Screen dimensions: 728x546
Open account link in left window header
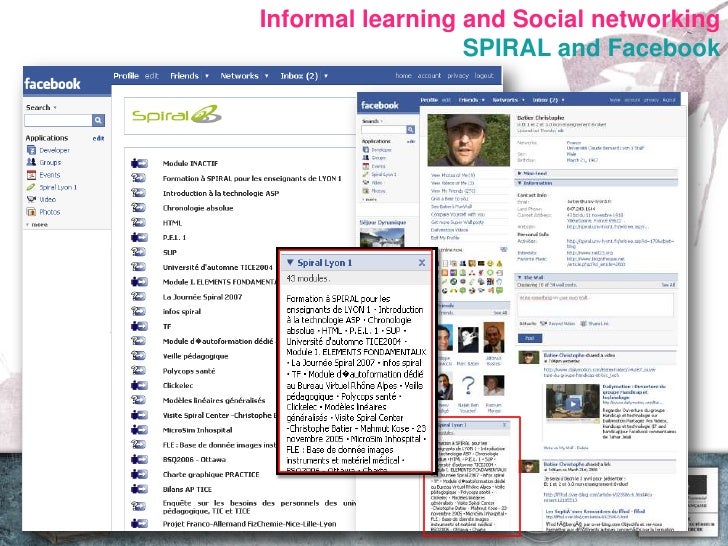(429, 76)
